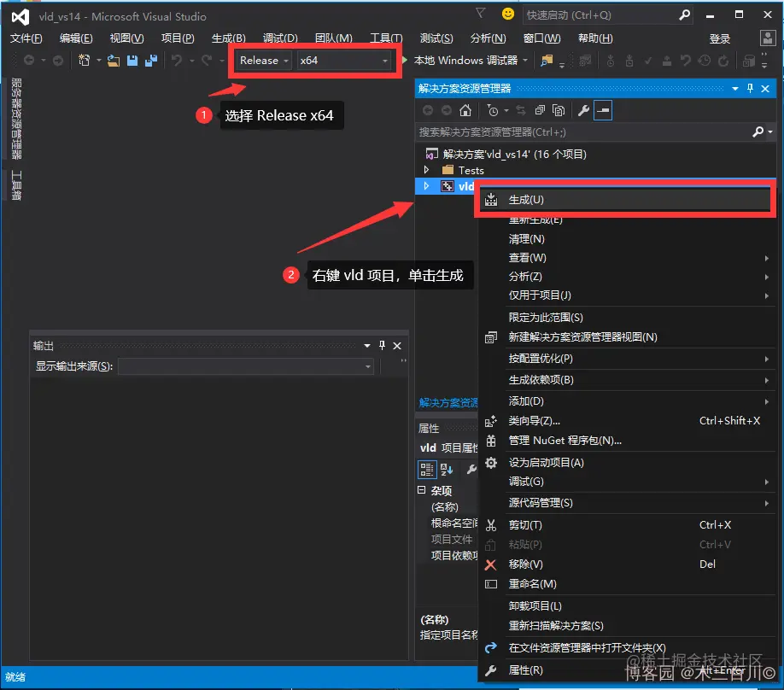Click the Properties wrench icon in Solution Explorer

pyautogui.click(x=583, y=110)
